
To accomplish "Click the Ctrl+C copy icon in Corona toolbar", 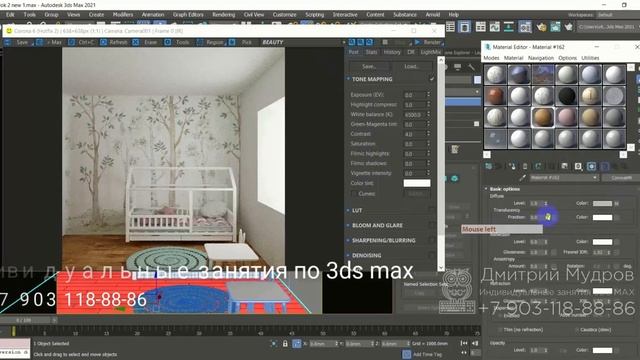I will point(71,42).
